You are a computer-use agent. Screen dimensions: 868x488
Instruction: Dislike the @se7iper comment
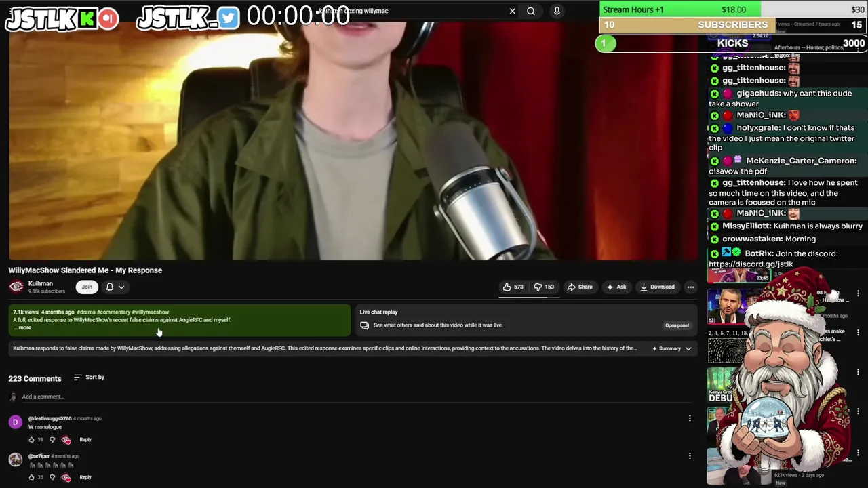point(52,477)
